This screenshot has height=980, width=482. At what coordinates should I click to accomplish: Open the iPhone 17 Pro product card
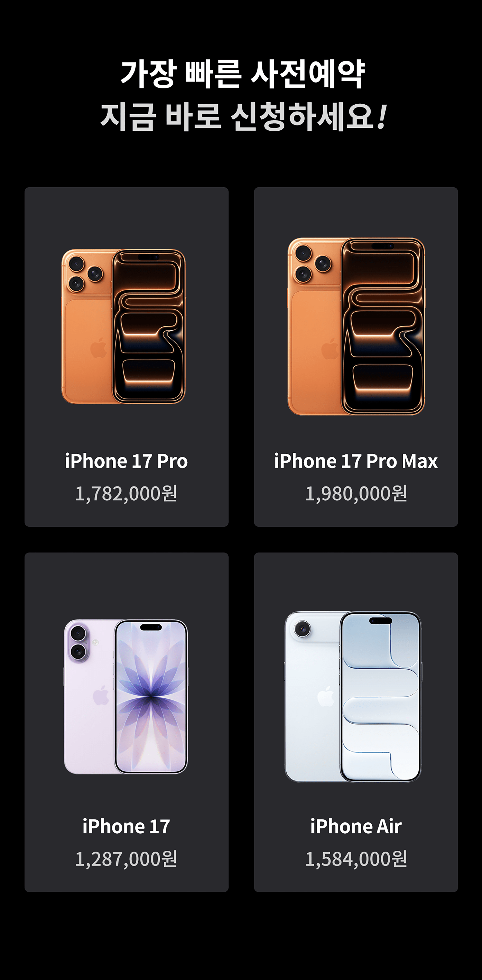tap(126, 357)
